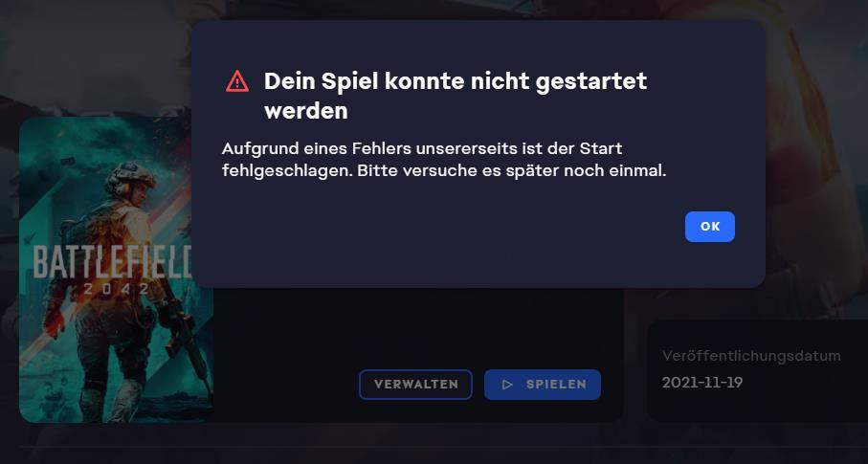Click the 2042 text on the cover
The width and height of the screenshot is (868, 464).
tap(116, 289)
